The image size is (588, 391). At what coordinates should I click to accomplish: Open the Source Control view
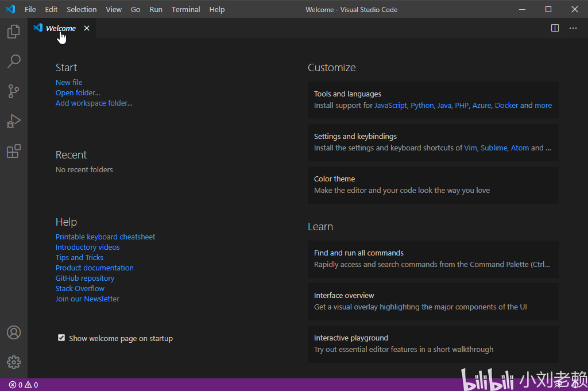(x=14, y=91)
